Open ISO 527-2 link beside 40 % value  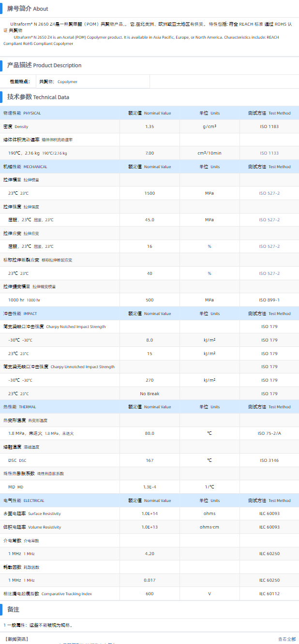pyautogui.click(x=269, y=273)
